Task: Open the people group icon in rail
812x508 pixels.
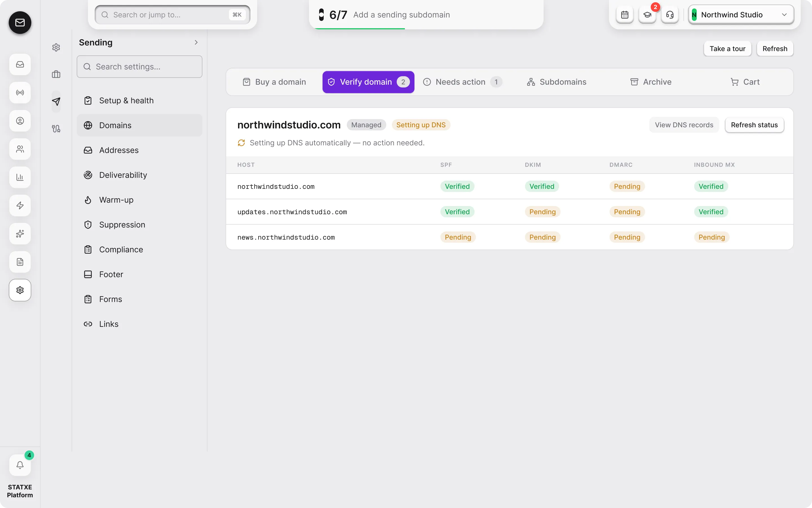Action: 20,149
